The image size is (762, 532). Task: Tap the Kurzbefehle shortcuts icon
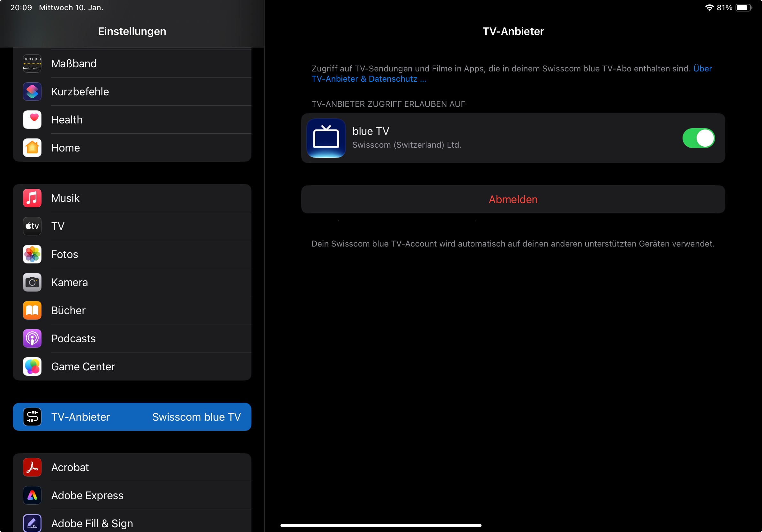pos(32,92)
